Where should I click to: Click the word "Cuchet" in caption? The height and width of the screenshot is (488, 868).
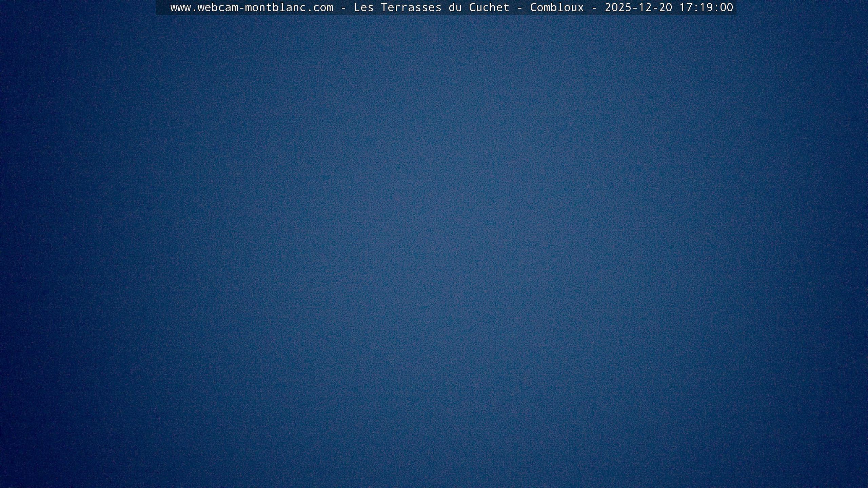point(489,7)
